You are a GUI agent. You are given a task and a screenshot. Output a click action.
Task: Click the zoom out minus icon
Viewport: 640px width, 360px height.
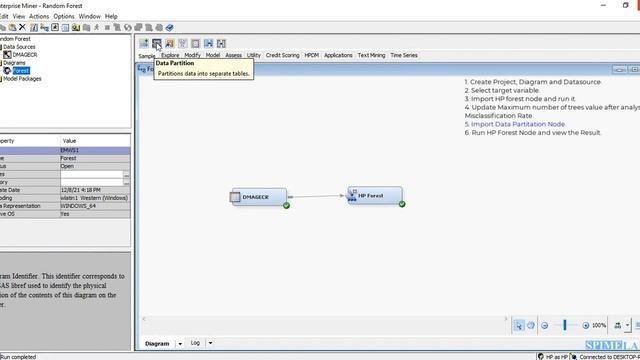pos(544,325)
